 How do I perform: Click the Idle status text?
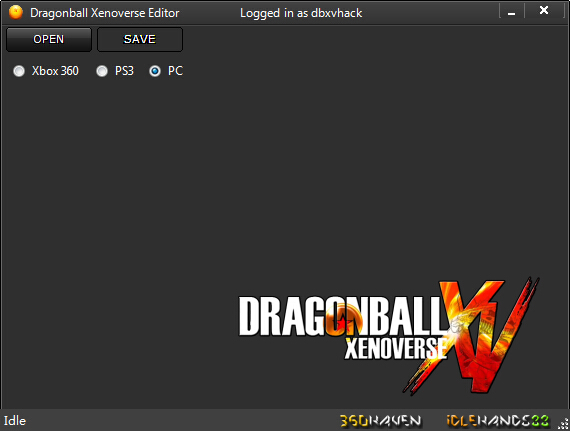(15, 421)
